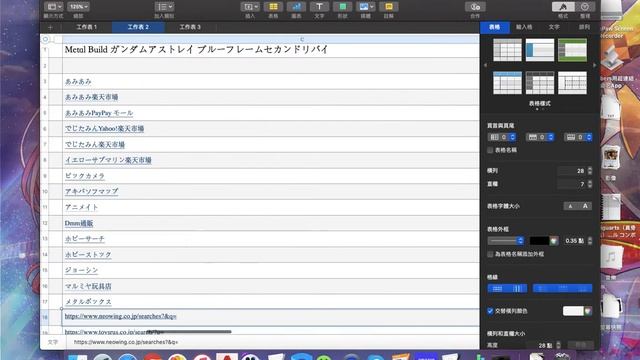Viewport: 640px width, 360px height.
Task: Show previous page of table styles arrow
Action: pyautogui.click(x=485, y=65)
